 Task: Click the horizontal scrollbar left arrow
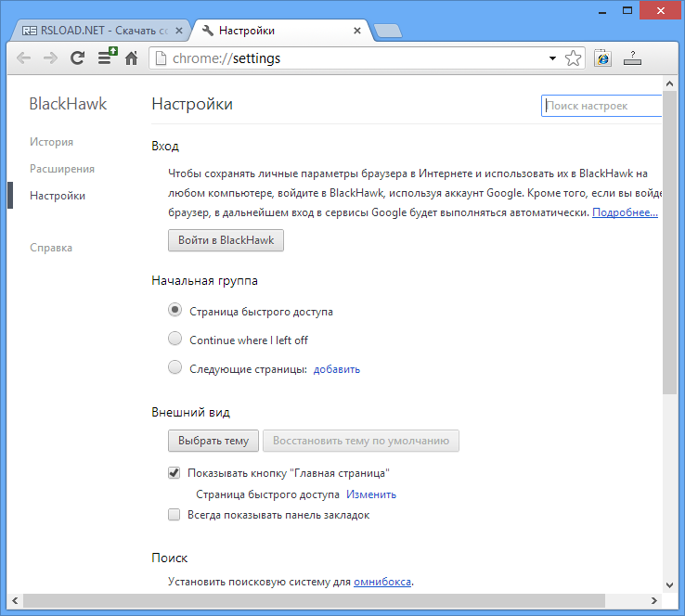click(x=15, y=601)
